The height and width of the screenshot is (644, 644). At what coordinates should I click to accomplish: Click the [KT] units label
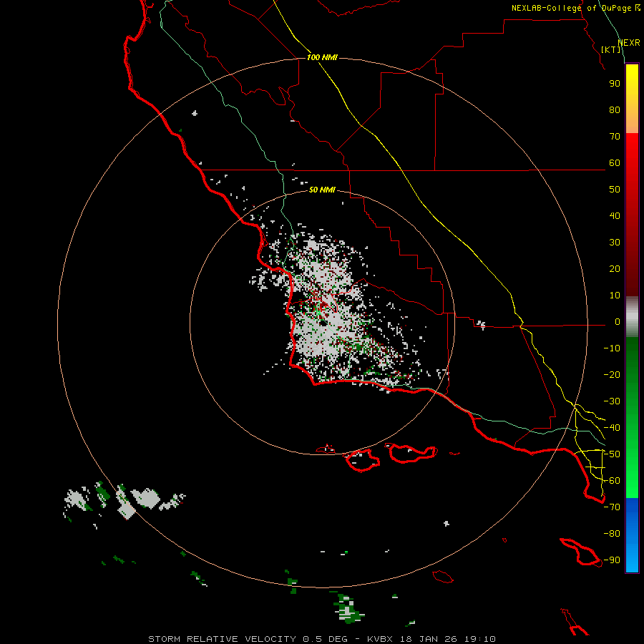(x=611, y=49)
